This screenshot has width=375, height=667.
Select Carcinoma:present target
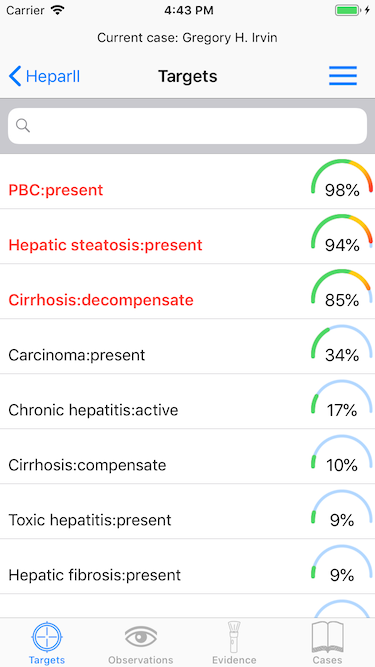188,346
